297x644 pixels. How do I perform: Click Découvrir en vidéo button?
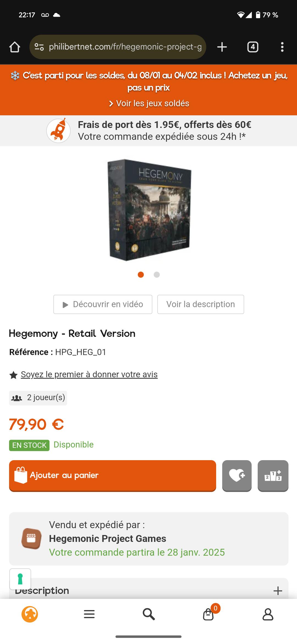click(103, 304)
